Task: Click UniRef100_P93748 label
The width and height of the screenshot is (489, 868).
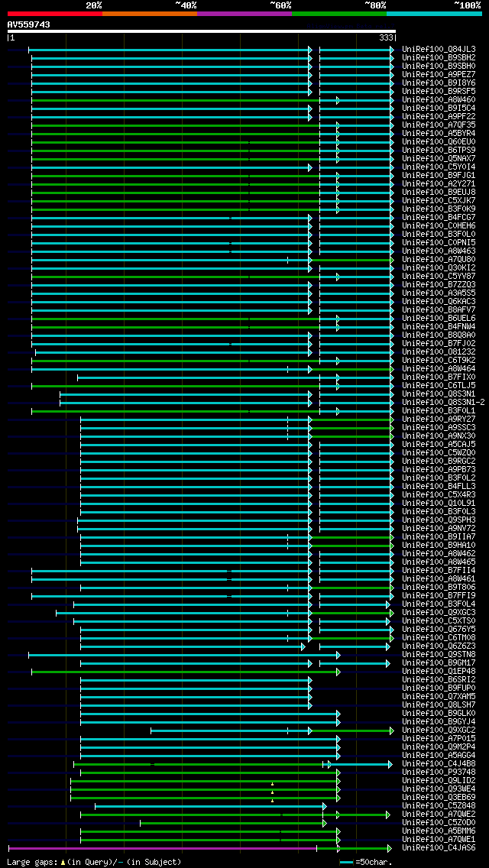Action: pyautogui.click(x=439, y=772)
